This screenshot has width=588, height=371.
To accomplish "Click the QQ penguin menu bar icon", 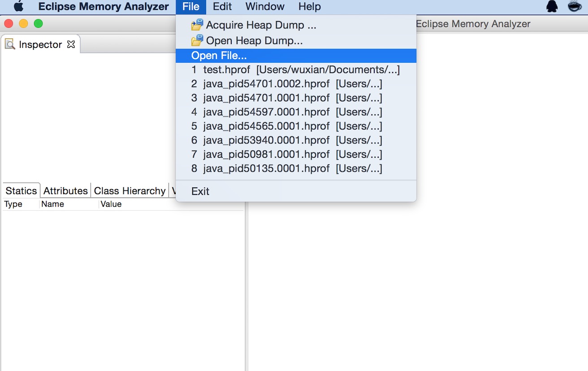I will 552,7.
